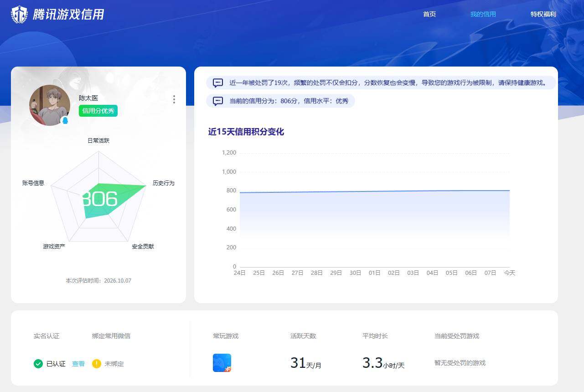The image size is (584, 392).
Task: Click the 安全贡献 radar axis label
Action: pos(143,246)
